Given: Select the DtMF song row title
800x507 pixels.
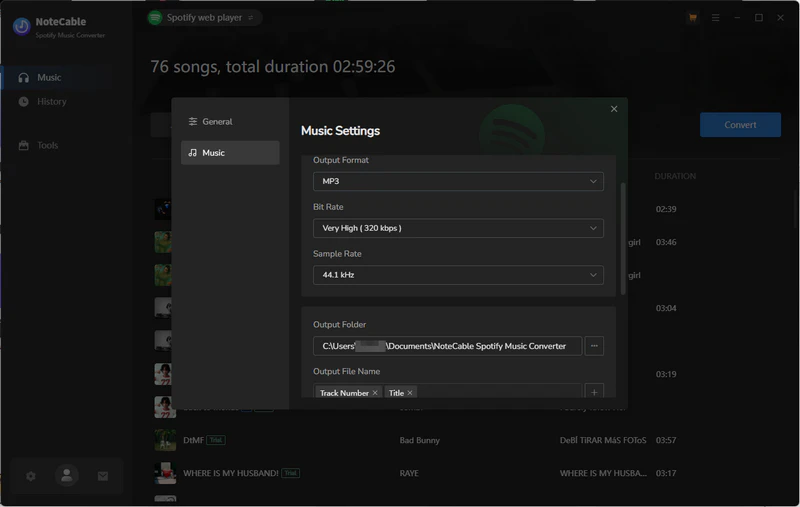Looking at the screenshot, I should [193, 440].
